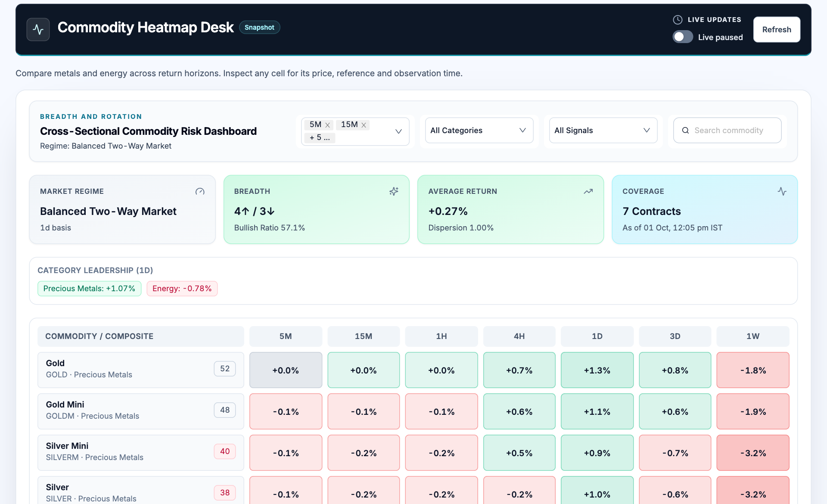Inspect Gold 1W cell -1.8%

[x=753, y=370]
